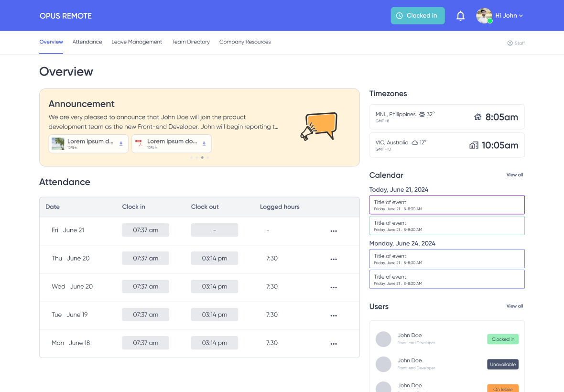
Task: Open the MNL, Philippines timezone card
Action: [446, 117]
